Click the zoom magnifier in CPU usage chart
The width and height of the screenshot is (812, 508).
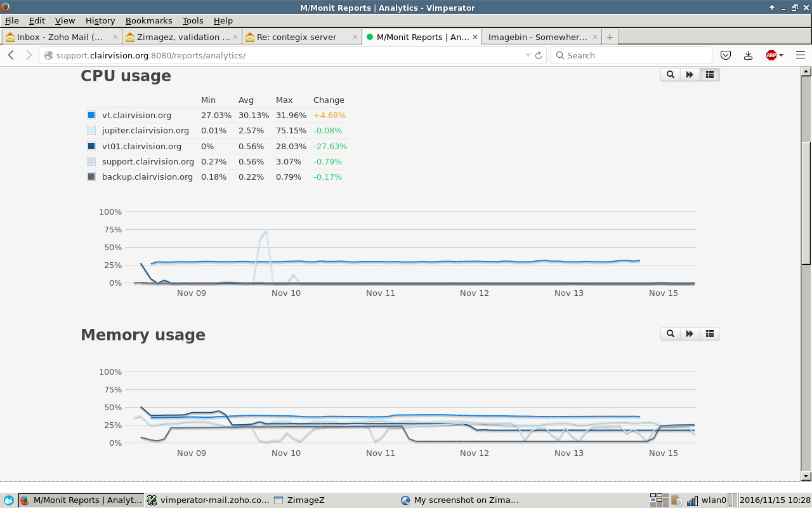[x=670, y=75]
